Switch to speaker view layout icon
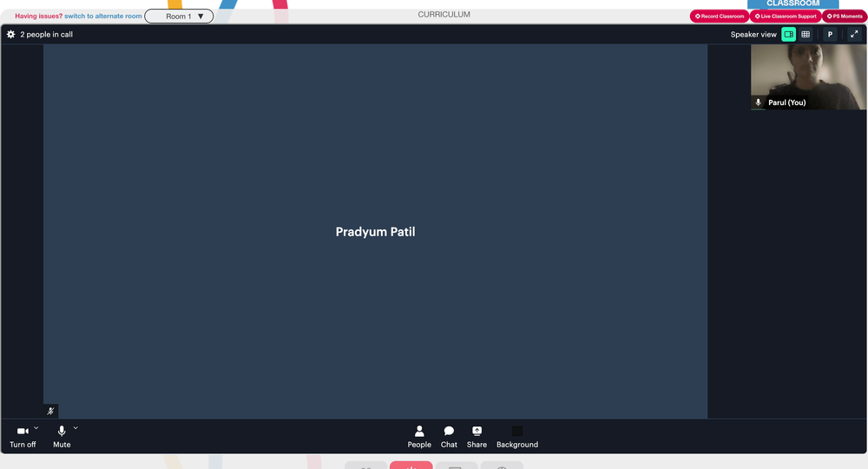 tap(788, 35)
